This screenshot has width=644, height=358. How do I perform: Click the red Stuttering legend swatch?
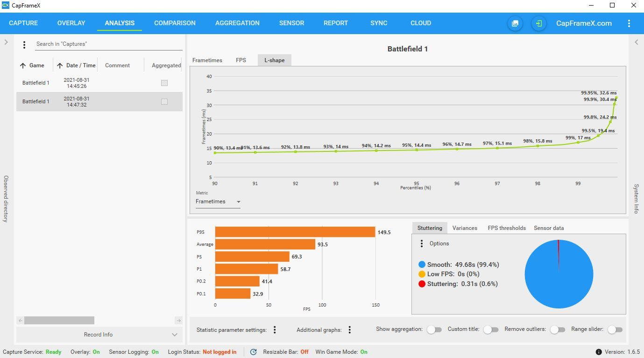(422, 284)
